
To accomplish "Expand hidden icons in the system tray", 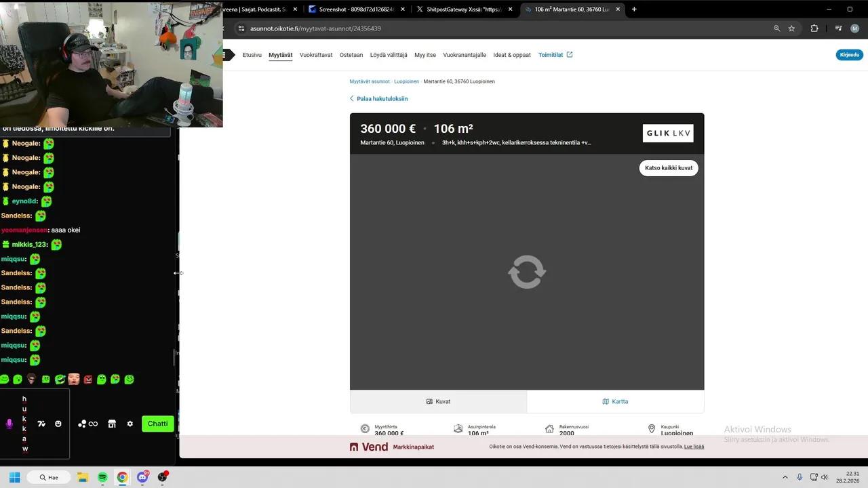I will (x=785, y=477).
